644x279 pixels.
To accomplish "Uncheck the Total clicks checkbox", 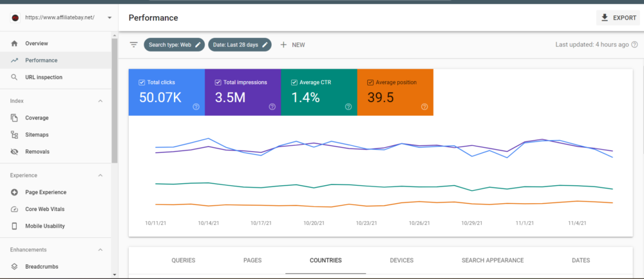I will [x=142, y=82].
